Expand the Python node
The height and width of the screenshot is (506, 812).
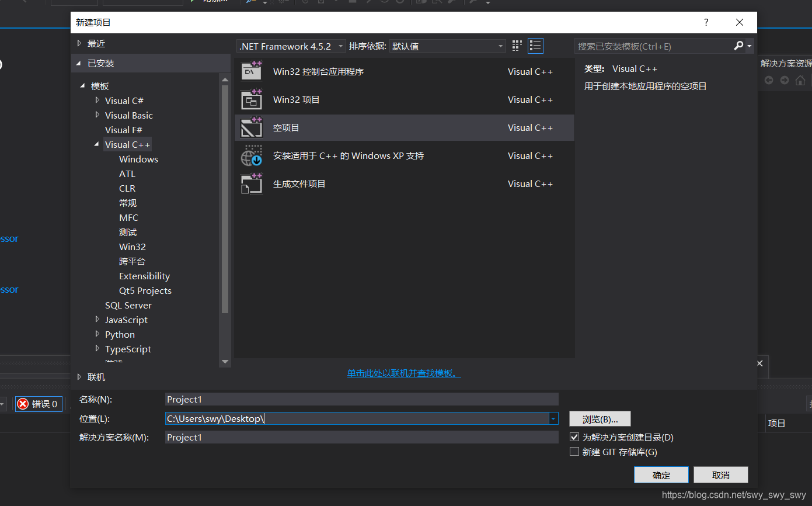tap(97, 334)
